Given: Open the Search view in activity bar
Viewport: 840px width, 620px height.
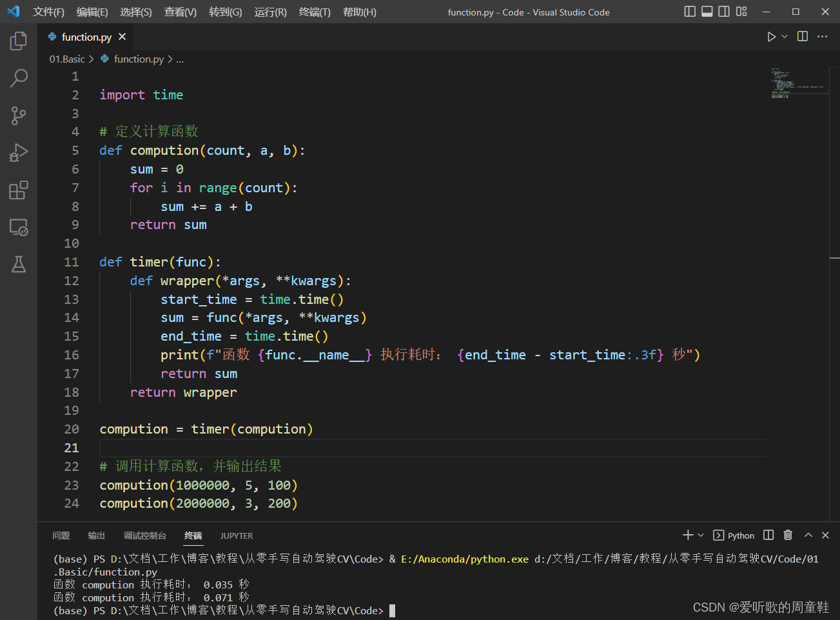Looking at the screenshot, I should tap(19, 79).
